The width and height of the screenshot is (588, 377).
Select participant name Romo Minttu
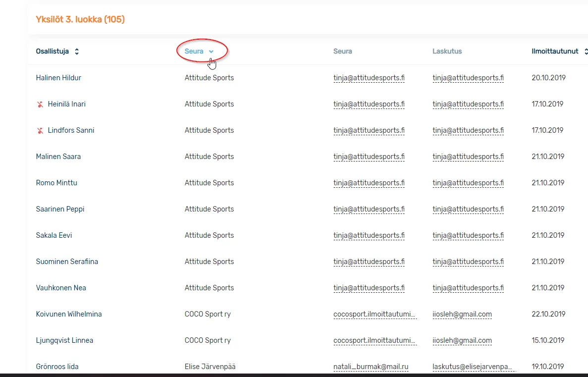(57, 183)
